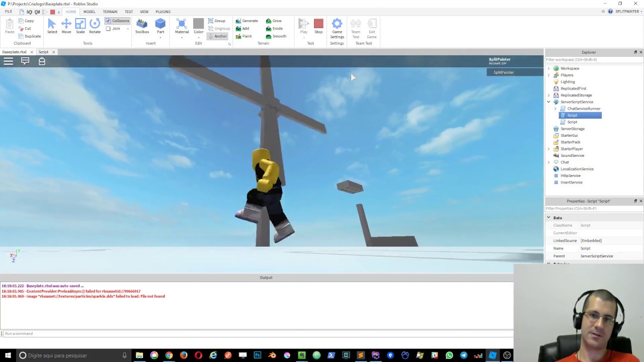Switch to the TEST ribbon tab
The width and height of the screenshot is (644, 362).
[129, 12]
